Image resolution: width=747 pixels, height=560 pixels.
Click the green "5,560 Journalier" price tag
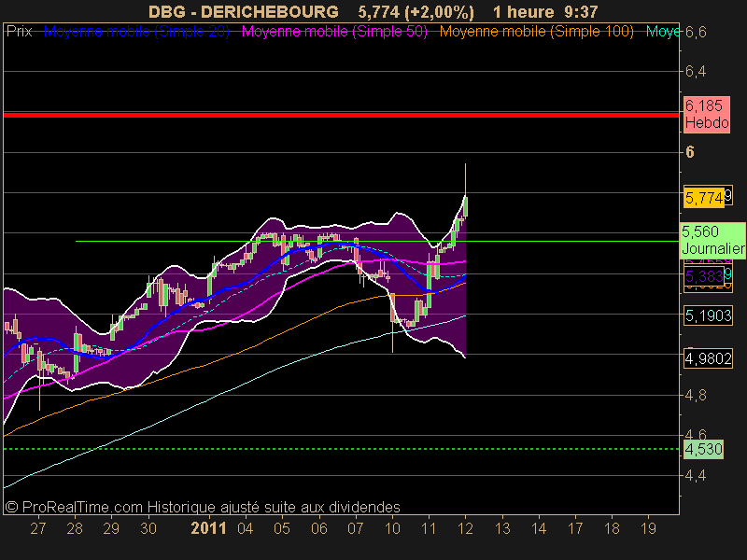(x=712, y=241)
